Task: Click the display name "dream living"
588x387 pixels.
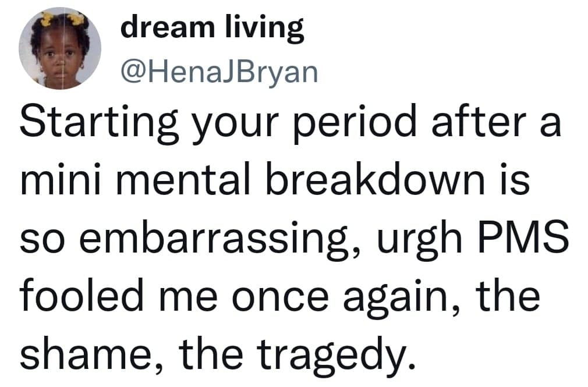Action: [212, 28]
